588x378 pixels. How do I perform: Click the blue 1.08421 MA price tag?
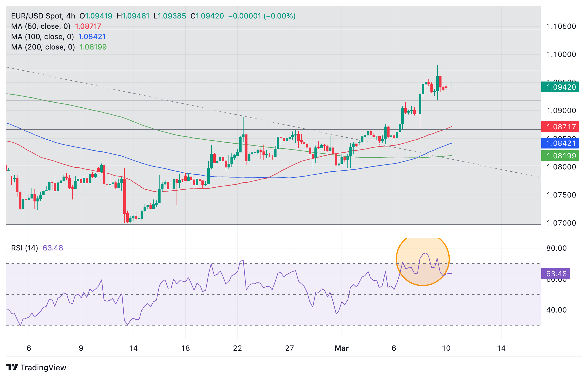(560, 143)
